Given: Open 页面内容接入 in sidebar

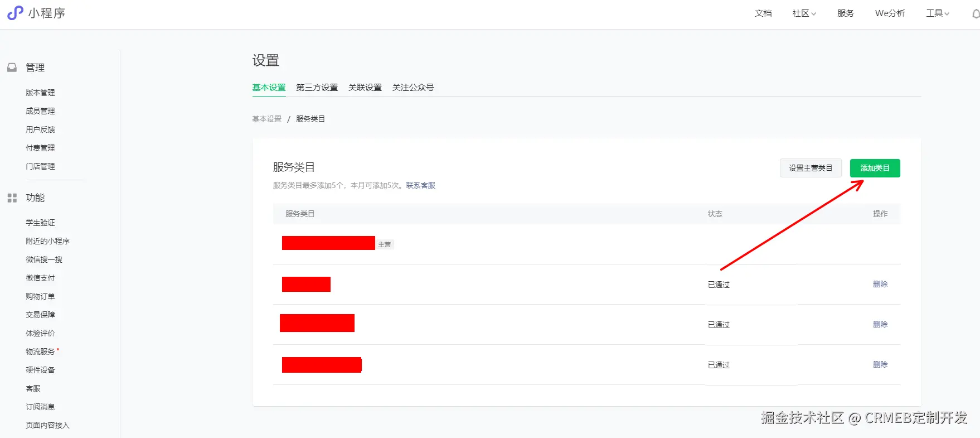Looking at the screenshot, I should pos(47,425).
